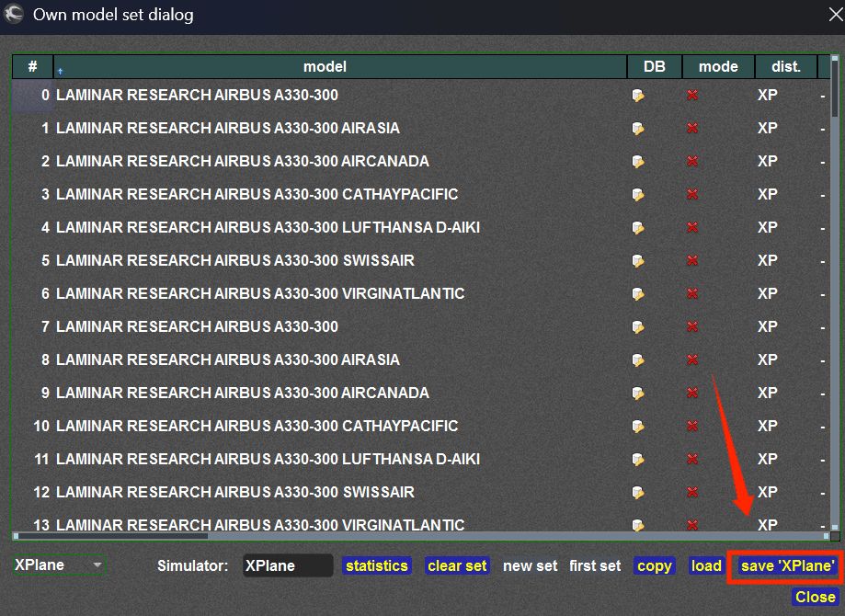Click the XP dist. cell in row 5
845x616 pixels.
(768, 261)
